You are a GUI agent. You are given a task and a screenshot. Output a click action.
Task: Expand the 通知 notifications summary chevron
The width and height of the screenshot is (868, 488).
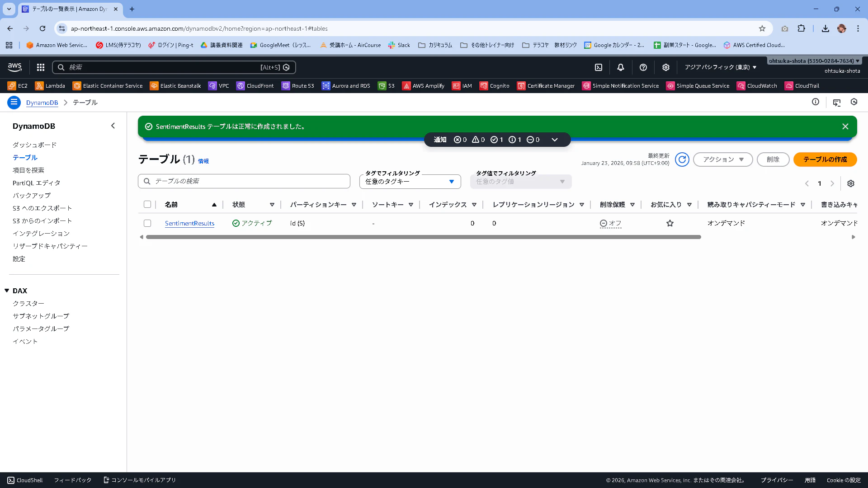click(555, 140)
